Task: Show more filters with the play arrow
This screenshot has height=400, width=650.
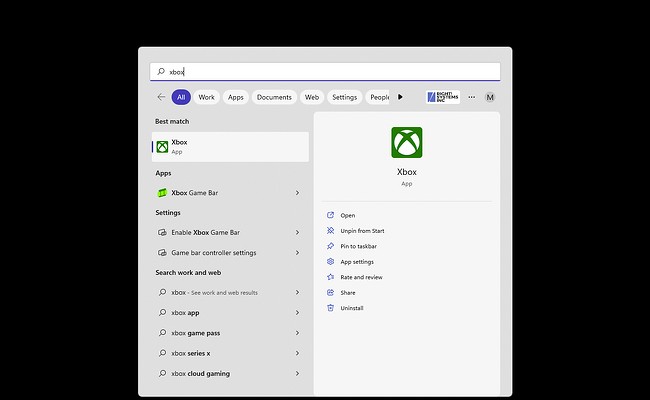Action: [x=400, y=97]
